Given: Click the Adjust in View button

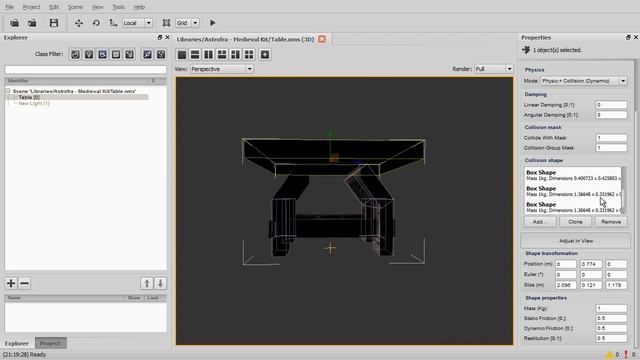Looking at the screenshot, I should 576,241.
